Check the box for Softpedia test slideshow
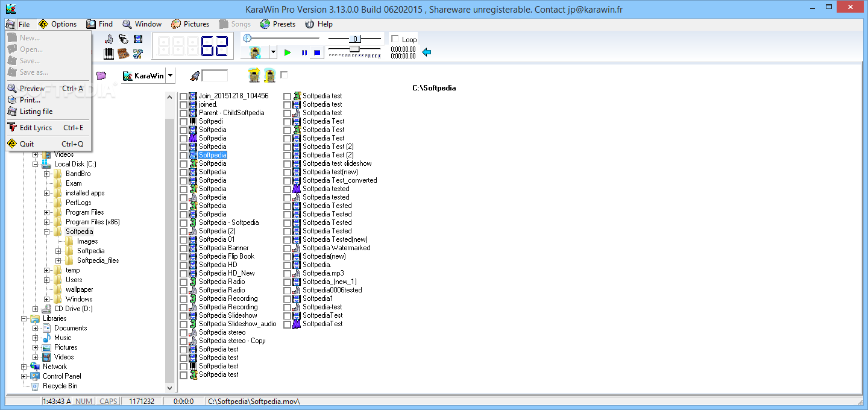 287,164
